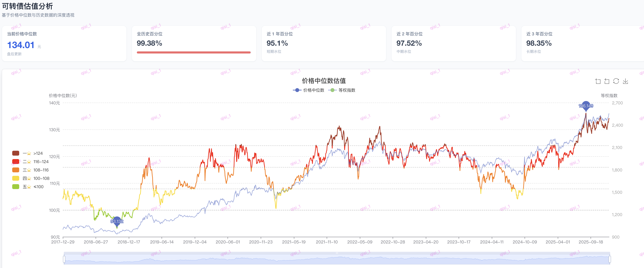
Task: Click the 四星 100–108 yellow range swatch
Action: 16,178
